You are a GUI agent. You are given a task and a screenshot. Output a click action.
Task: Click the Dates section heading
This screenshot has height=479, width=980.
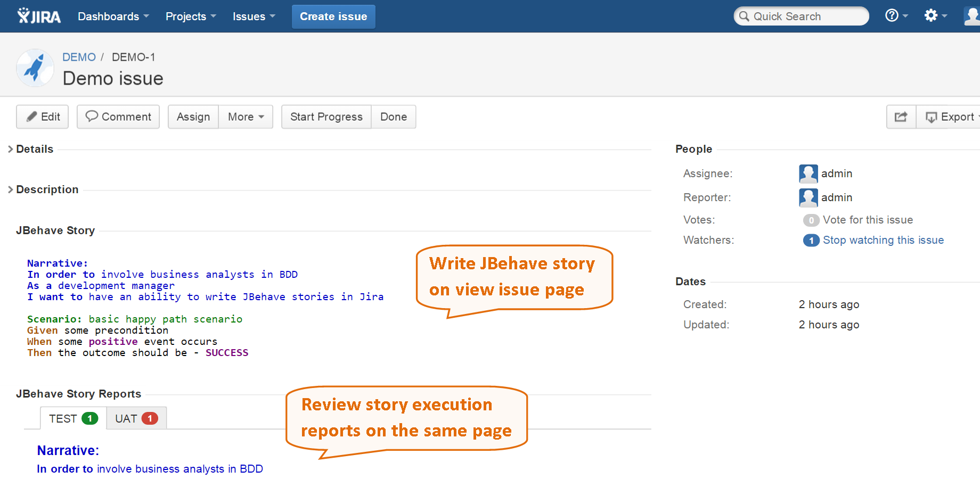[x=690, y=282]
